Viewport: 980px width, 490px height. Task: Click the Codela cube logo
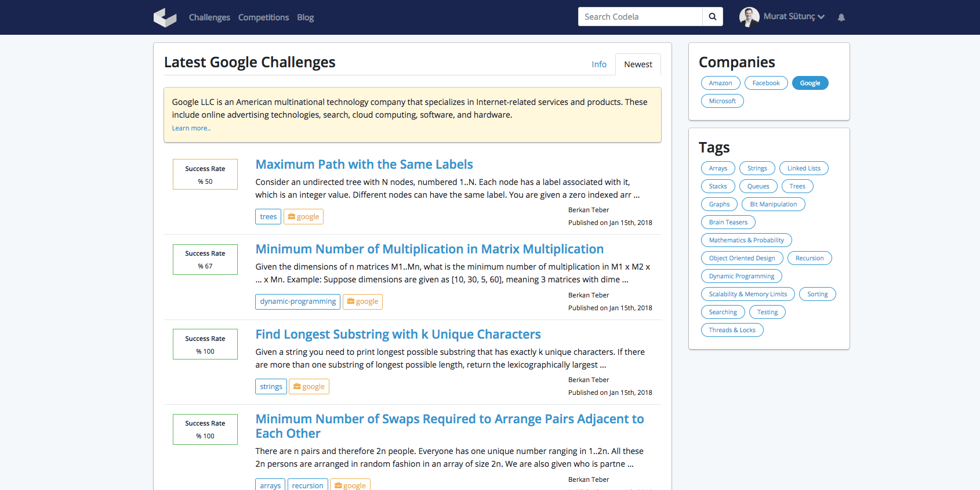(165, 17)
